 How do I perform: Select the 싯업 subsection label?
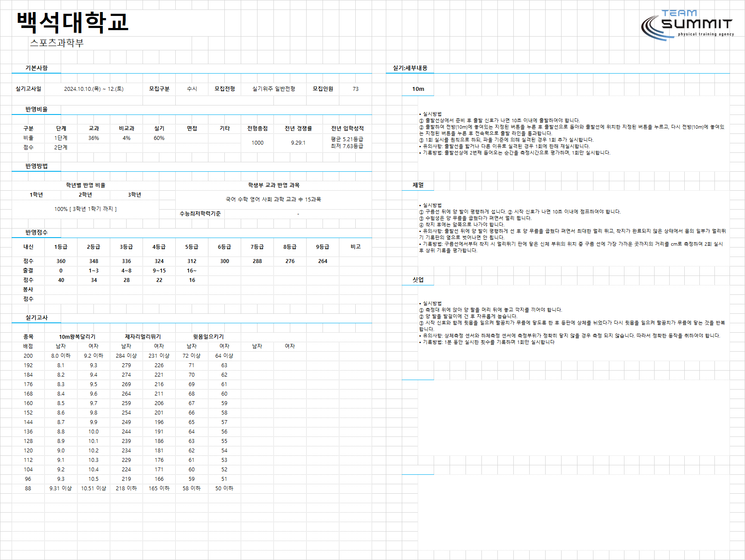pyautogui.click(x=418, y=280)
